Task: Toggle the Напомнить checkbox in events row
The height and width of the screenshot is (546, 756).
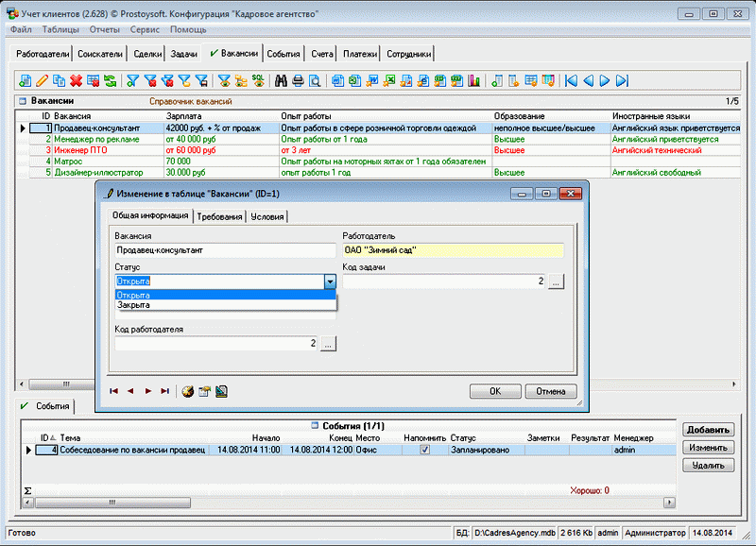Action: 424,451
